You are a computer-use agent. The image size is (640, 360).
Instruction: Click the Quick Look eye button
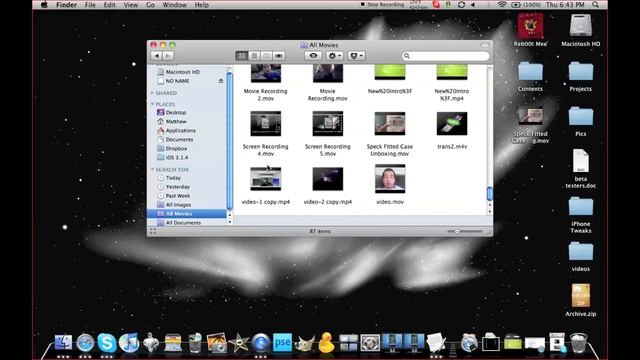(x=313, y=56)
